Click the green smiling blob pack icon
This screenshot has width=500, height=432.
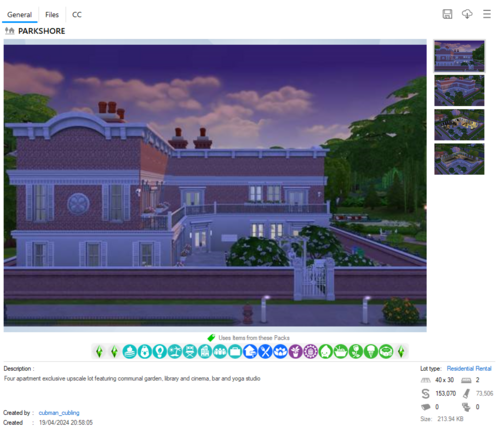pos(326,351)
